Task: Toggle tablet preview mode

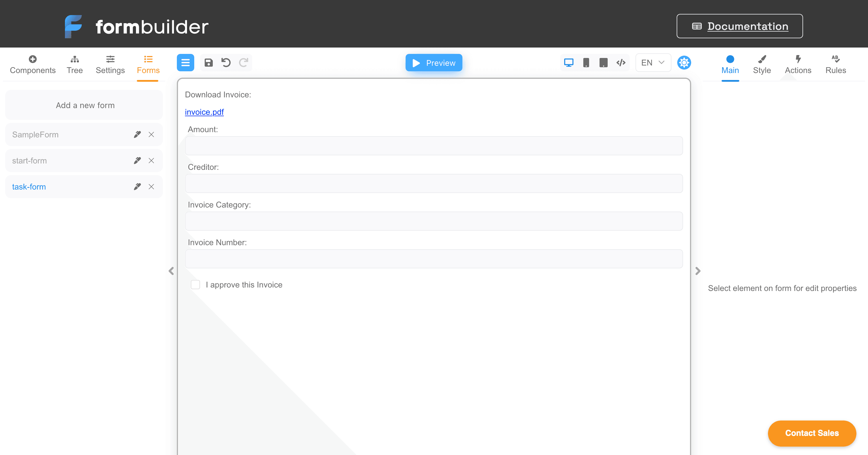Action: [x=604, y=62]
